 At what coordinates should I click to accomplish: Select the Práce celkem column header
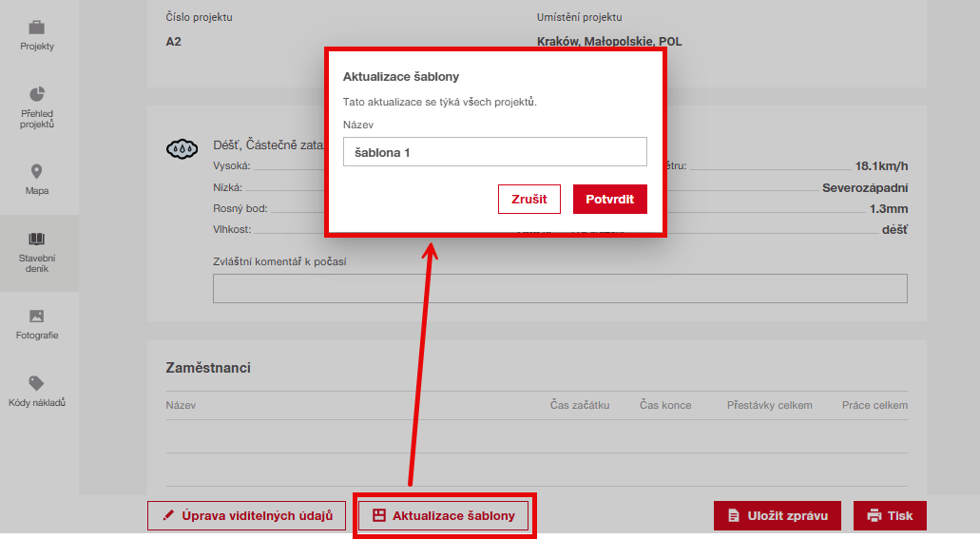point(874,405)
